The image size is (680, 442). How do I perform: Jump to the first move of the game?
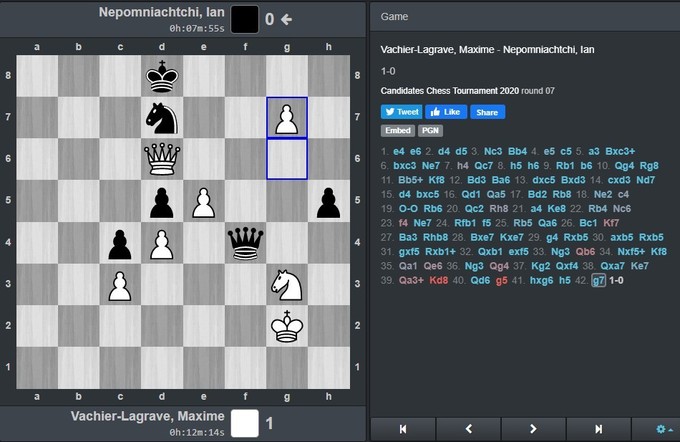point(403,429)
